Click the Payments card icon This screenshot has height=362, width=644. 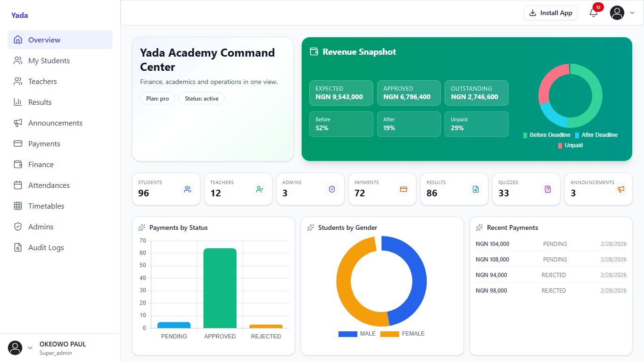coord(17,143)
